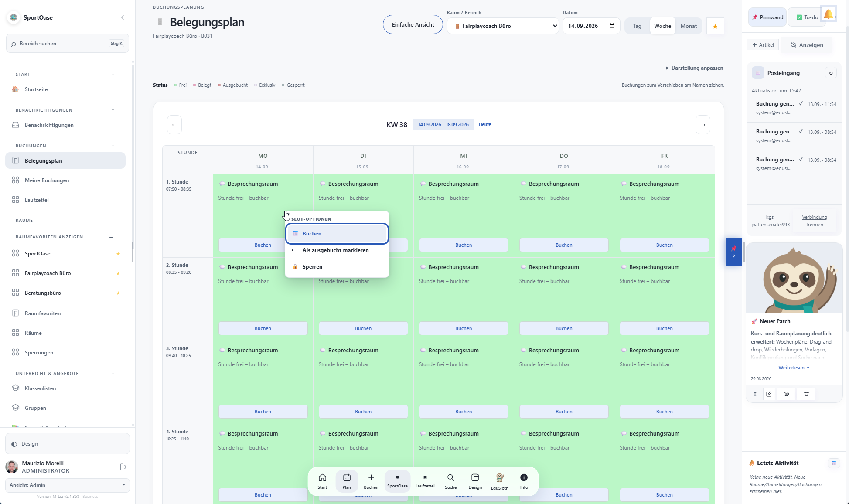
Task: Open the Ansicht: Admin dropdown
Action: coord(68,485)
